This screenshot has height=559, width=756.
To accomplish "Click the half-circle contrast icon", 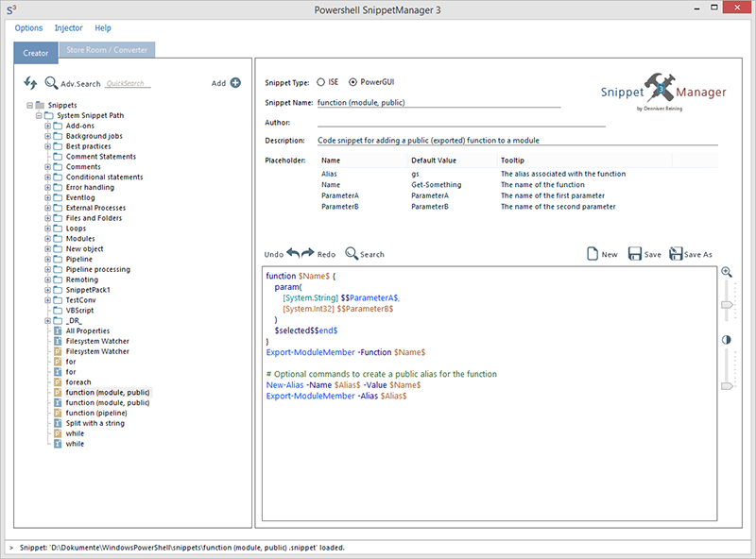I will tap(727, 340).
